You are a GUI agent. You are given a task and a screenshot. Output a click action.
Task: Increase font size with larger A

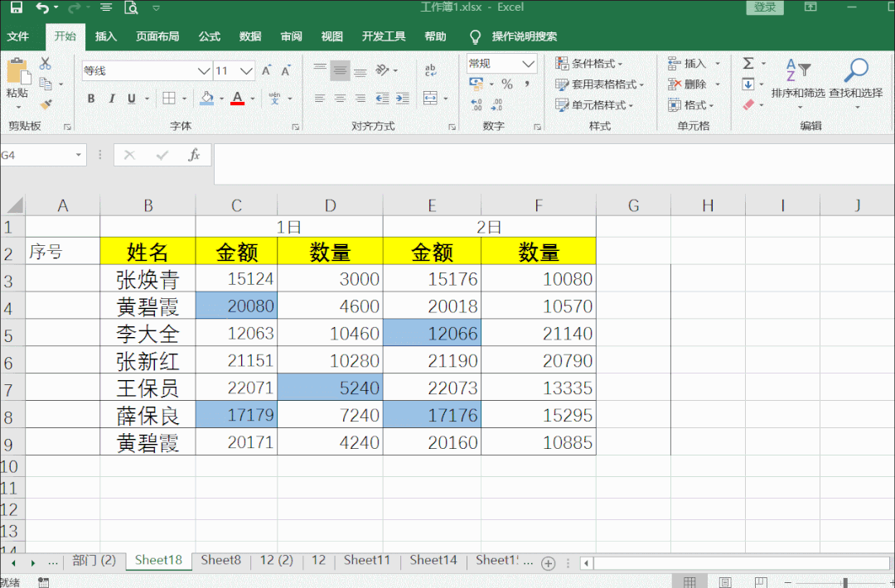click(x=267, y=70)
